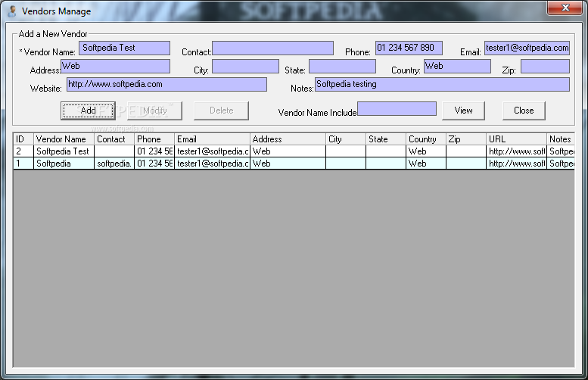588x380 pixels.
Task: Focus the Email input field
Action: pos(527,48)
